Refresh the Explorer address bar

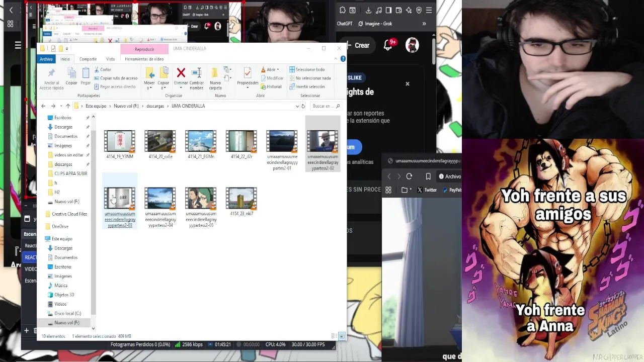click(303, 106)
